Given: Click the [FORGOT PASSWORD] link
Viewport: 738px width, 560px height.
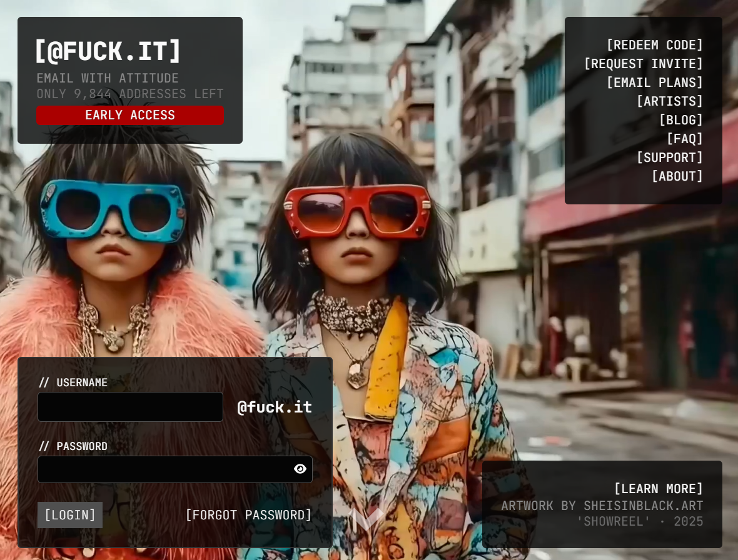Looking at the screenshot, I should tap(248, 515).
